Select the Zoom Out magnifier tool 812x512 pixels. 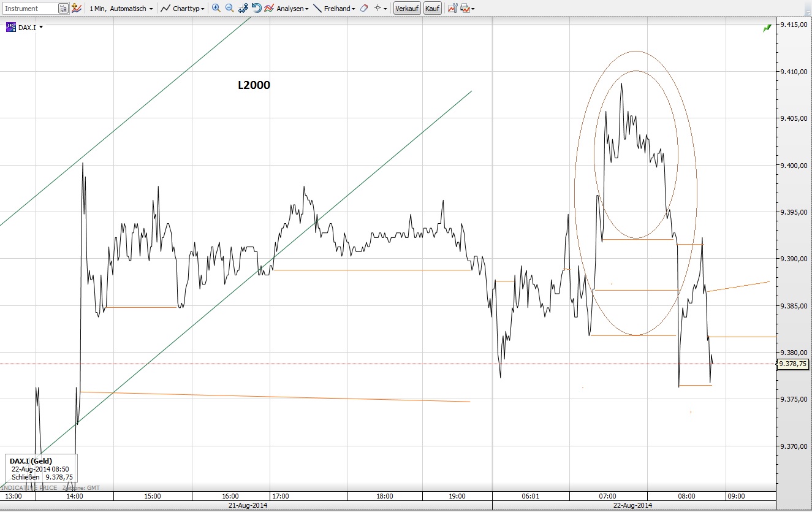229,8
